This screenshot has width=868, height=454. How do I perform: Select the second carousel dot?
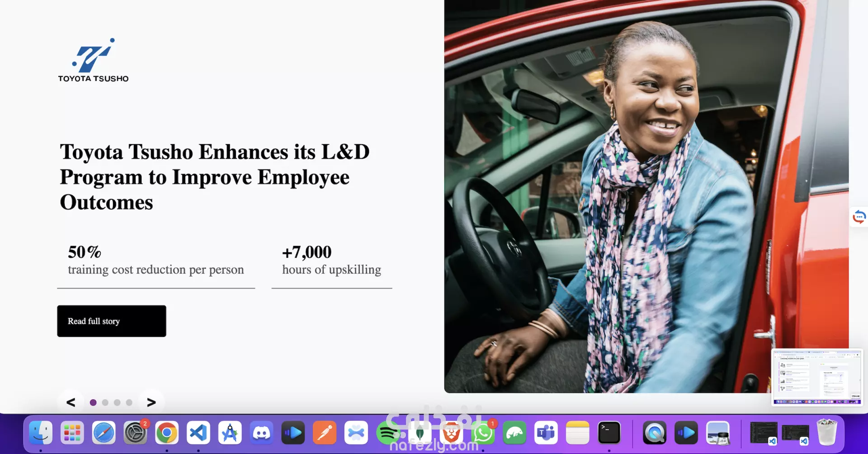[105, 402]
